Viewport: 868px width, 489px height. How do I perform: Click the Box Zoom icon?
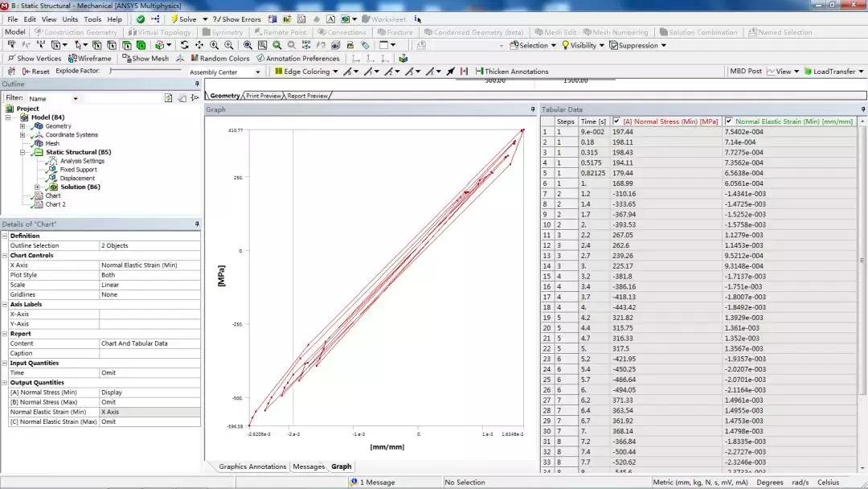(228, 45)
